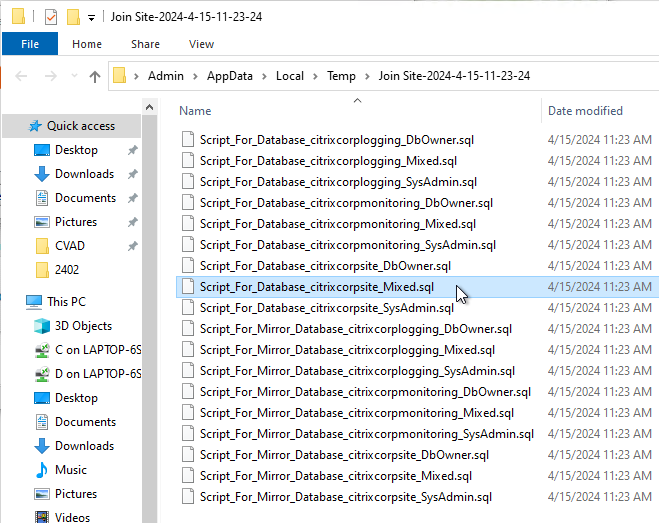
Task: Select Script_For_Database_citrixcorpmonitoring_SysAdmin.sql file
Action: tap(348, 245)
